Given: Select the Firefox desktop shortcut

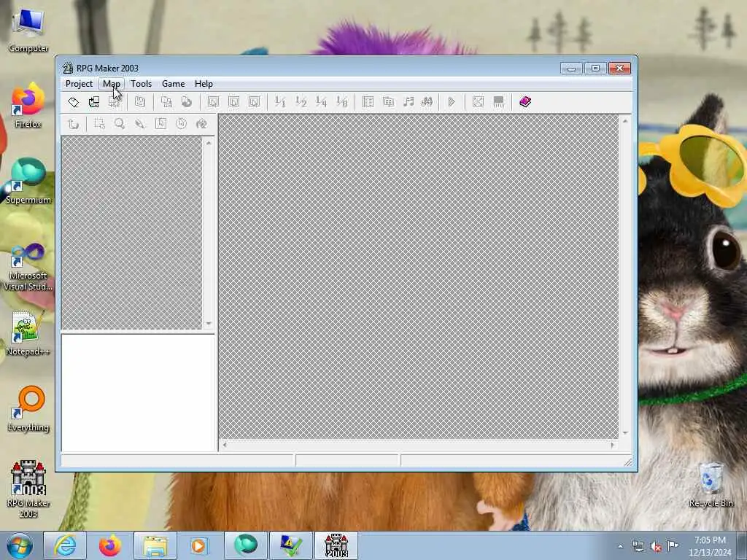Looking at the screenshot, I should pos(28,106).
